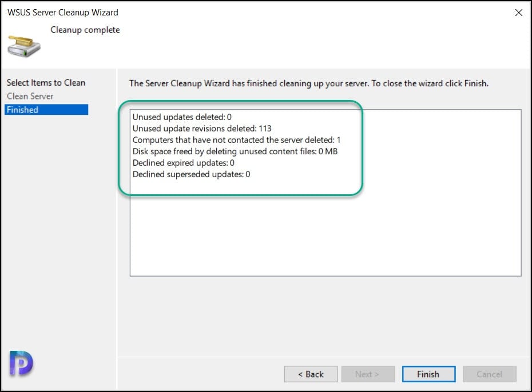532x392 pixels.
Task: Close the WSUS Server Cleanup Wizard window
Action: (518, 13)
